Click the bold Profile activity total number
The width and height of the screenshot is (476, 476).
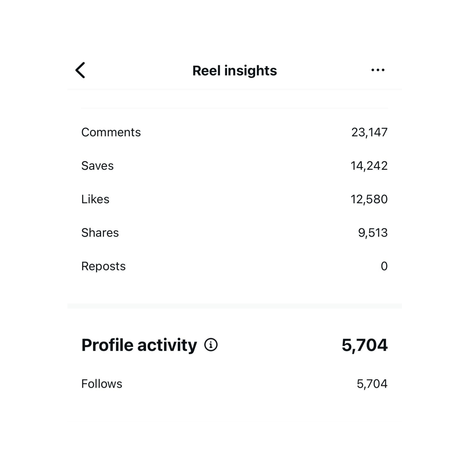[x=365, y=345]
